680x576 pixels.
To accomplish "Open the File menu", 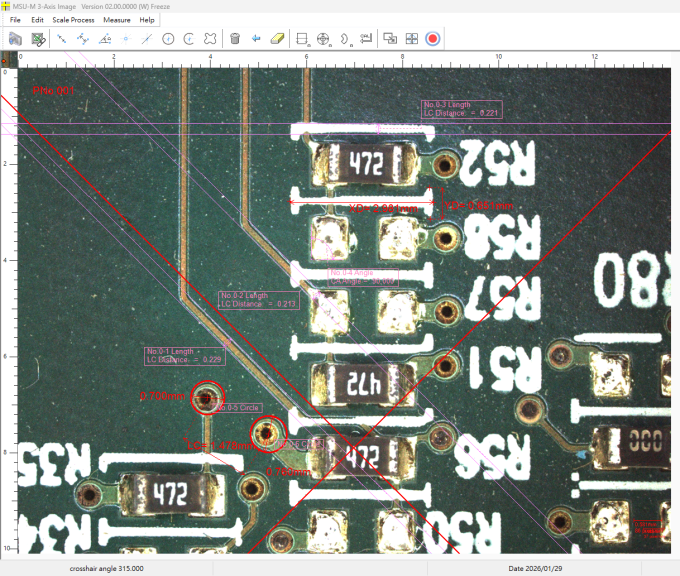I will click(15, 20).
